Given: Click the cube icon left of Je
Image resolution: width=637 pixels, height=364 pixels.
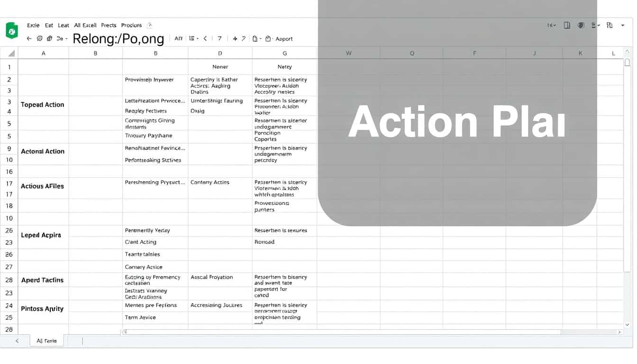Looking at the screenshot, I should coord(49,38).
